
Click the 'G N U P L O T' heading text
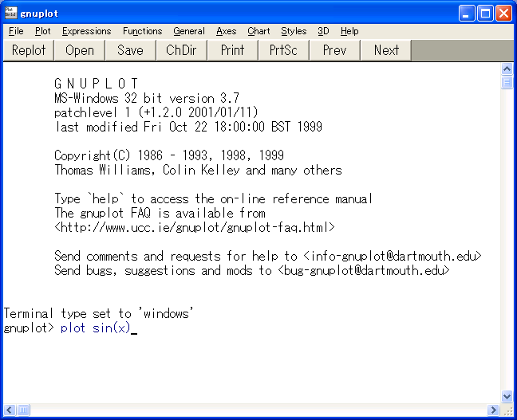pyautogui.click(x=96, y=84)
